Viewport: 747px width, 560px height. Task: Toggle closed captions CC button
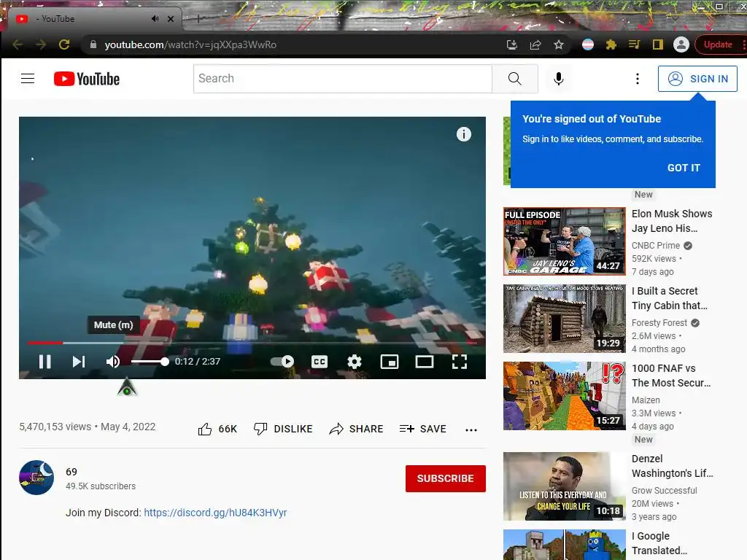[320, 362]
